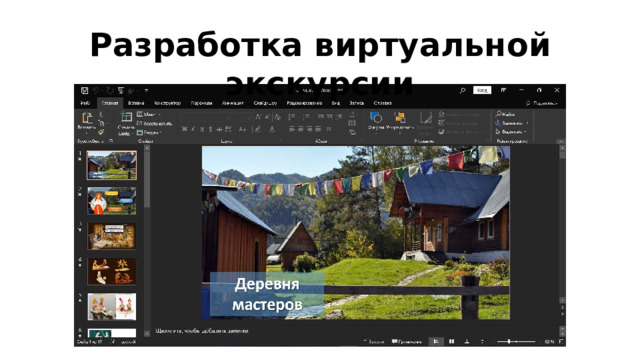Select the Format Painter brush icon
Viewport: 640px width, 360px height.
(101, 132)
